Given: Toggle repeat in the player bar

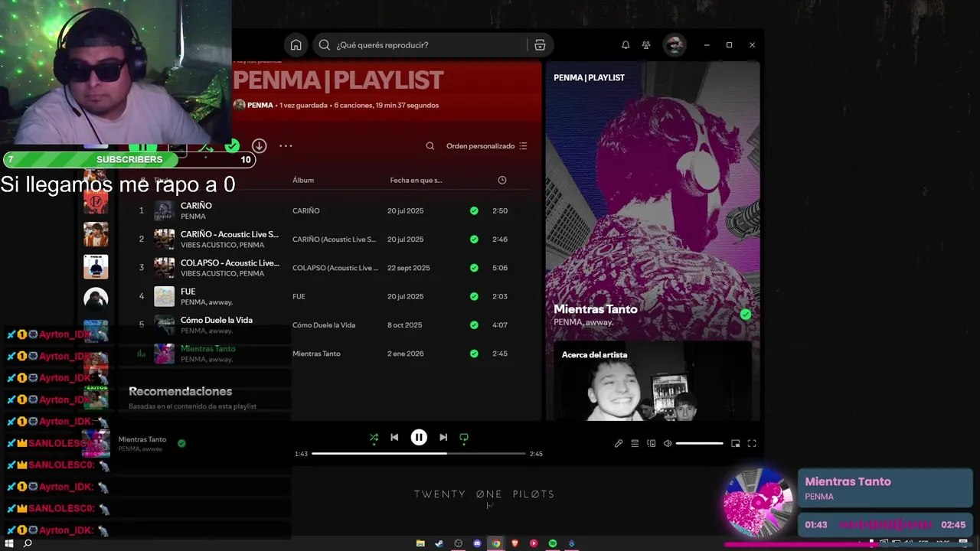Looking at the screenshot, I should 464,438.
